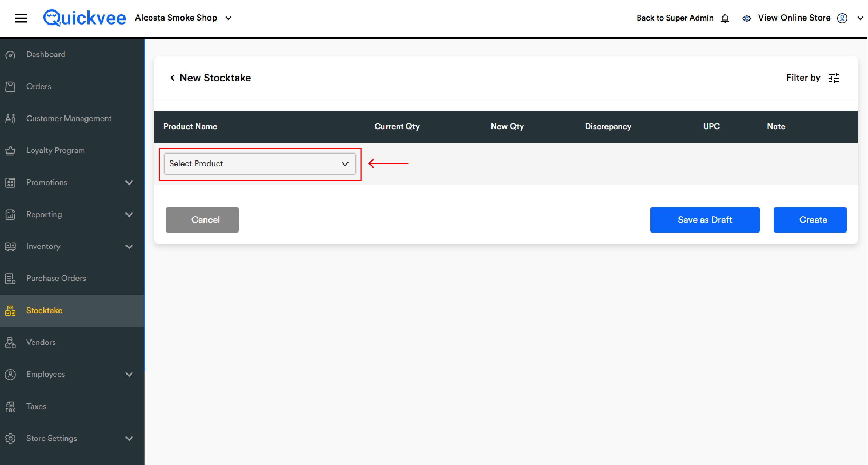Click the Dashboard gauge icon

pos(10,55)
